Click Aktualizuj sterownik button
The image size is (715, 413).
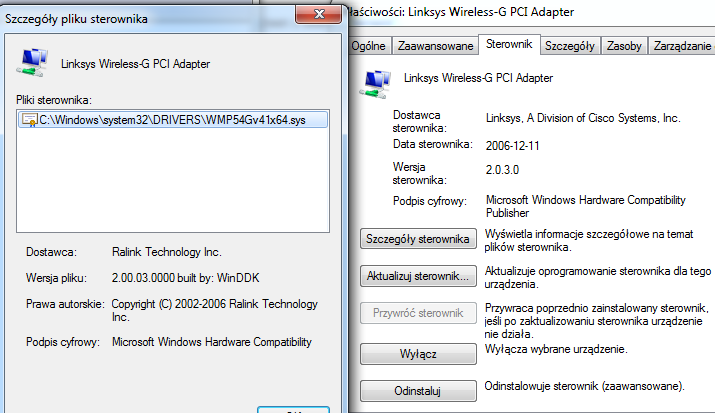[418, 276]
